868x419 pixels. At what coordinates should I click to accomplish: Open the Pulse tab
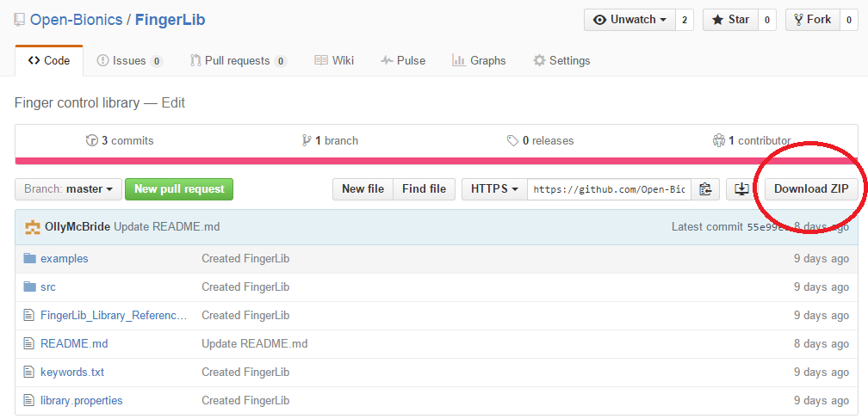click(x=403, y=61)
